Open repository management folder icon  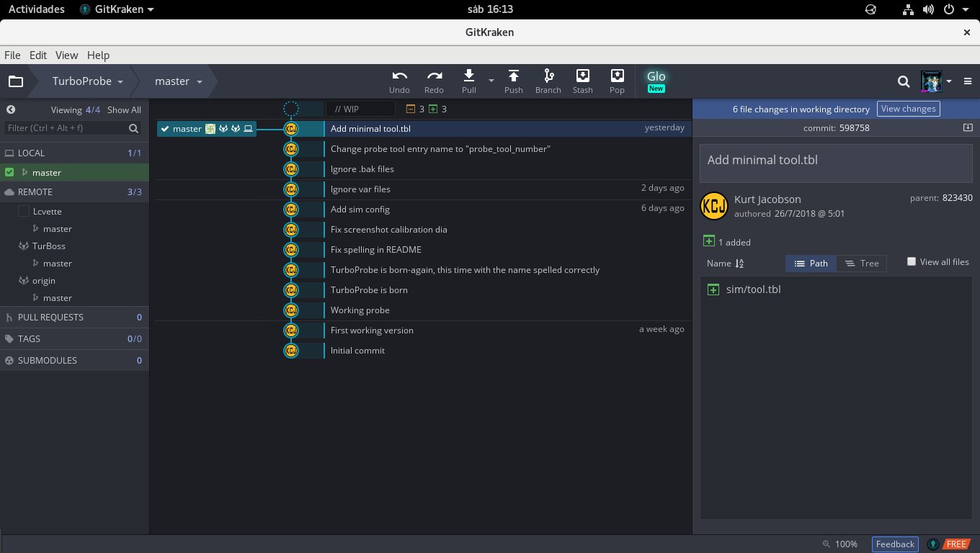pyautogui.click(x=16, y=81)
